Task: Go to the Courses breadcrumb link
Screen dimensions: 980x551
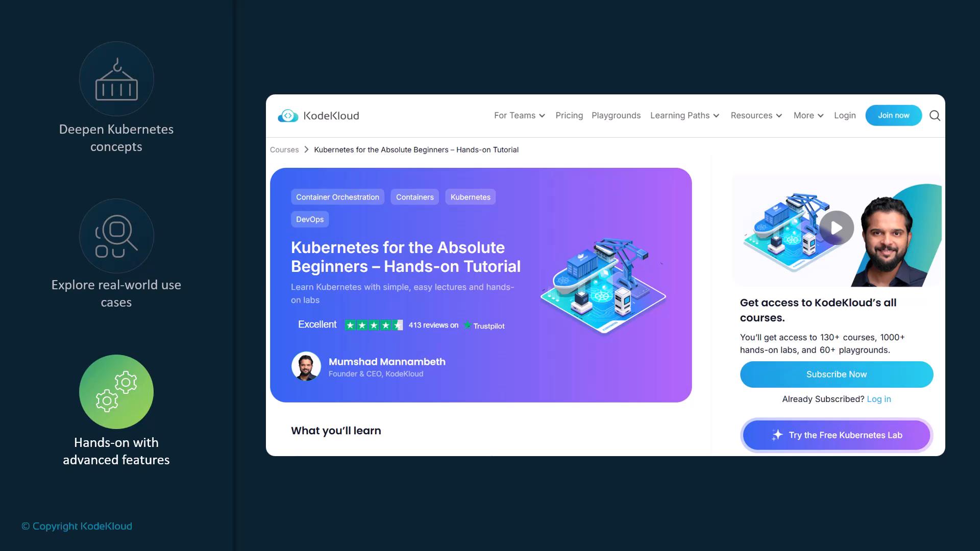Action: click(x=284, y=149)
